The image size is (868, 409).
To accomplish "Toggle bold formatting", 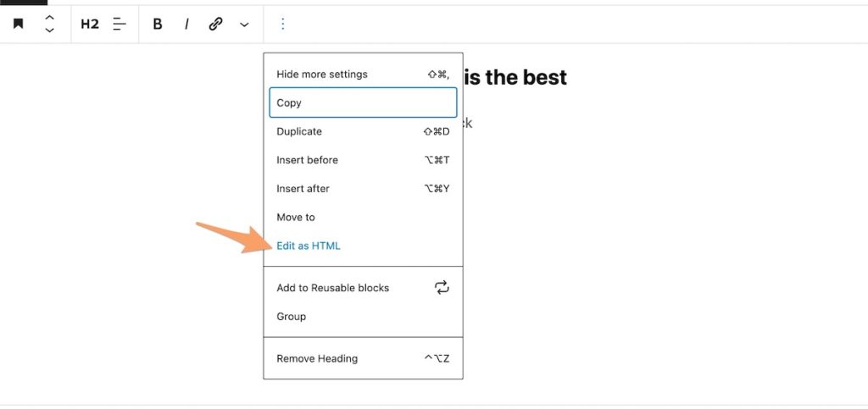I will 158,24.
